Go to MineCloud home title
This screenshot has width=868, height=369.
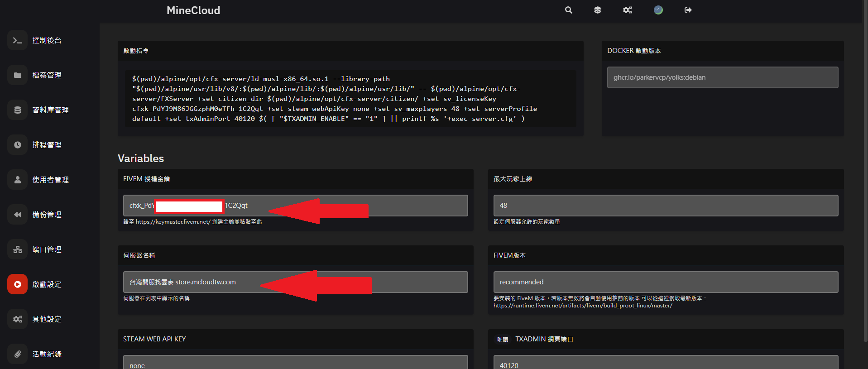[x=193, y=10]
